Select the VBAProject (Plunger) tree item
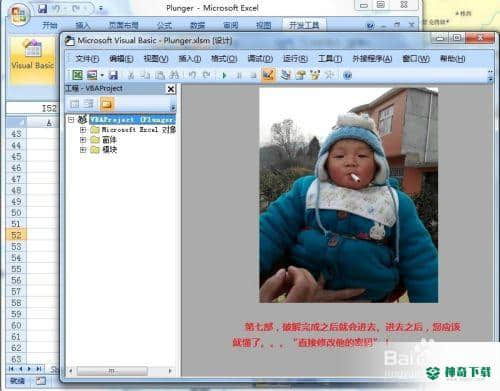The height and width of the screenshot is (391, 500). coord(132,119)
